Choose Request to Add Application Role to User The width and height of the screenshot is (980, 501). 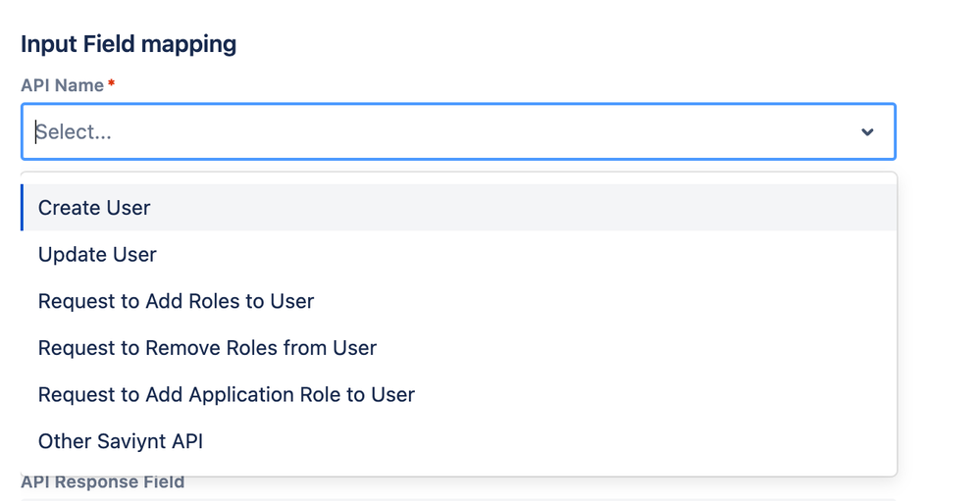pos(459,395)
